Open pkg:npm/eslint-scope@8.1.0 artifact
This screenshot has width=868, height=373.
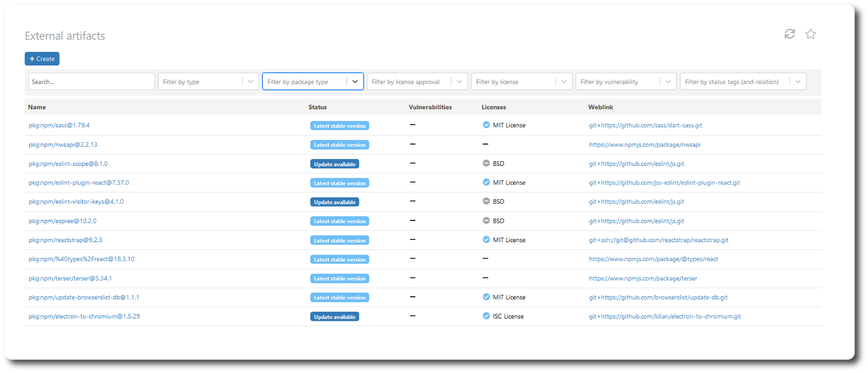68,164
